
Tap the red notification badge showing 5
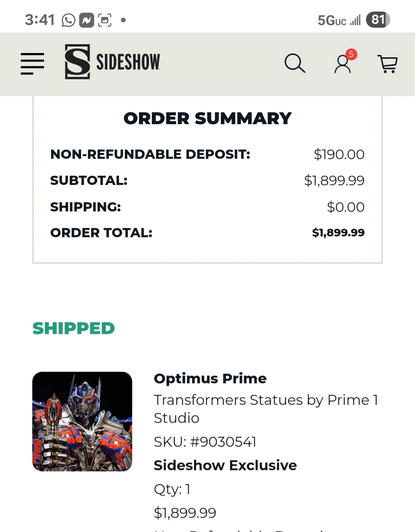coord(351,54)
